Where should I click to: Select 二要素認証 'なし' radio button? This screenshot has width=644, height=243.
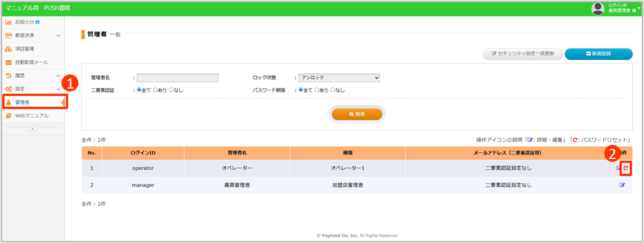(x=171, y=90)
